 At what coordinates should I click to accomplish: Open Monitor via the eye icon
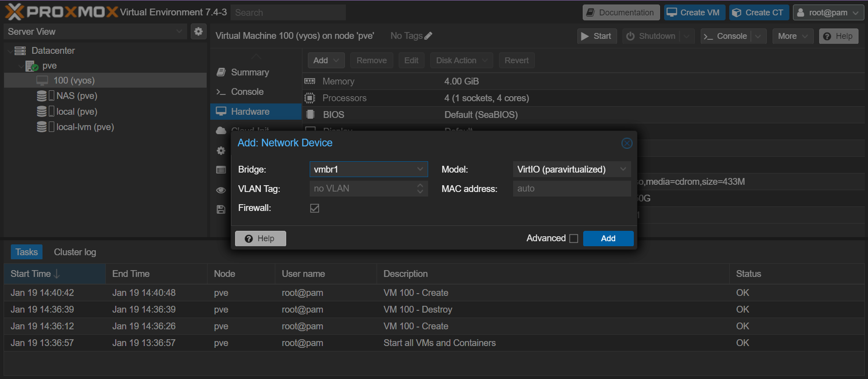tap(221, 190)
